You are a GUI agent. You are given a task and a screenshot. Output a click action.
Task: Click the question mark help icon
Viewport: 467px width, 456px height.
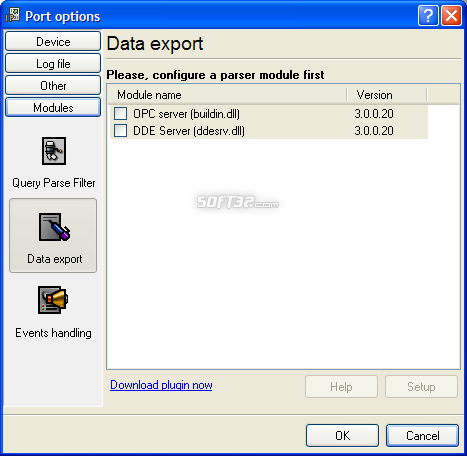[428, 15]
